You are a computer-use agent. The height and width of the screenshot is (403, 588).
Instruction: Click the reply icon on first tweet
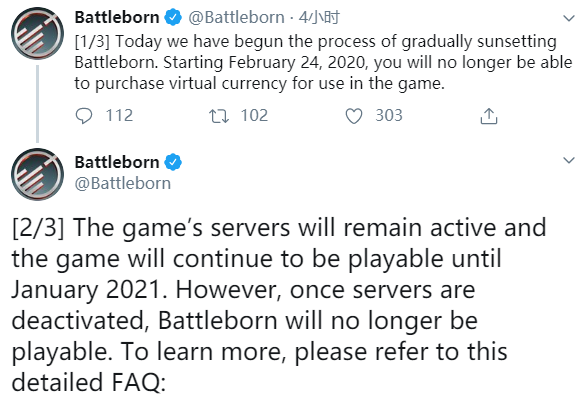pyautogui.click(x=84, y=116)
